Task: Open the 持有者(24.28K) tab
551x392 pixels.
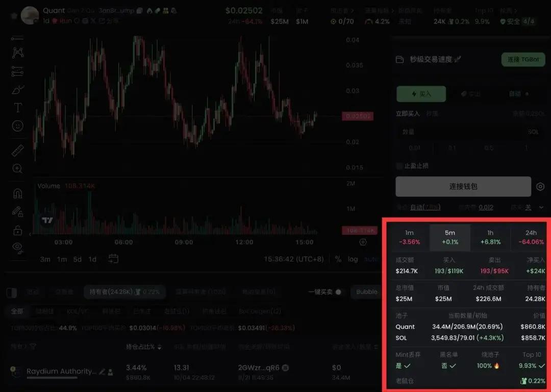Action: click(x=125, y=292)
